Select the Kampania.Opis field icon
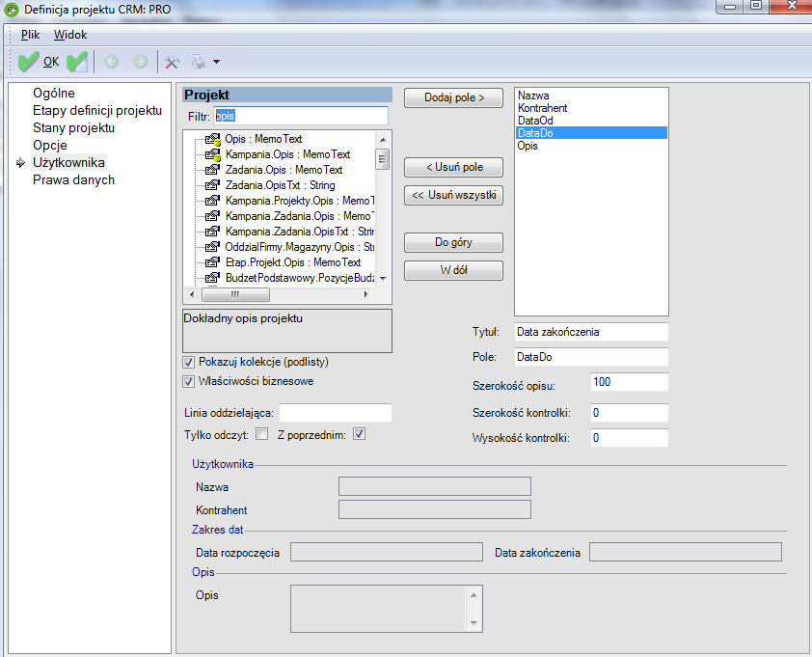This screenshot has height=657, width=812. (212, 154)
